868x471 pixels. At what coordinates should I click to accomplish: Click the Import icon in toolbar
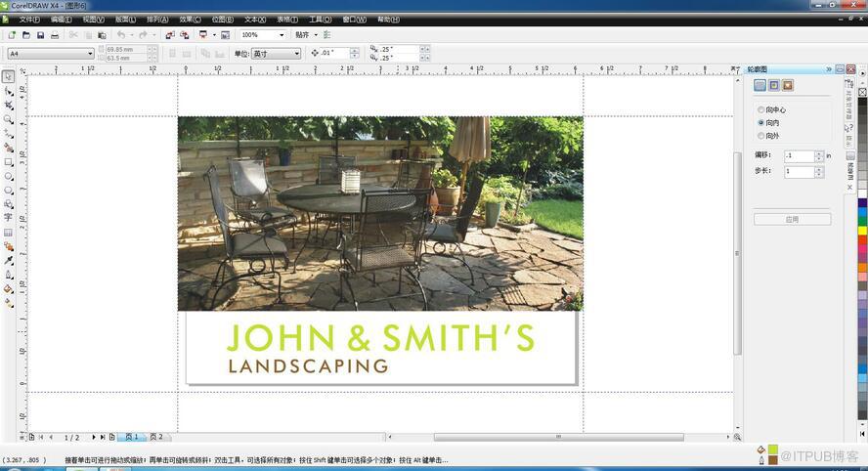pos(169,35)
